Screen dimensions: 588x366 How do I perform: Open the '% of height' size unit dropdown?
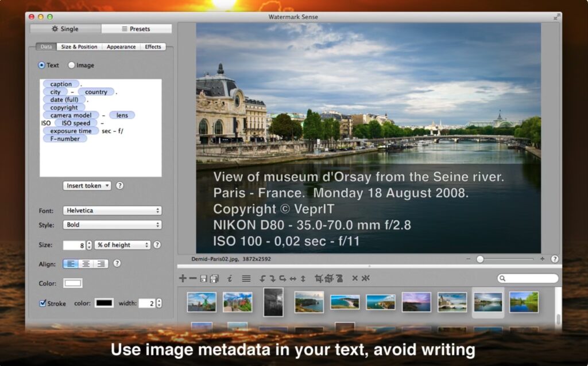122,245
